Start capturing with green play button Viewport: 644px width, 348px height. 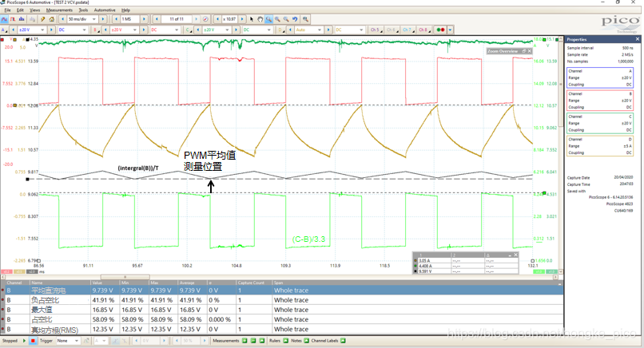pyautogui.click(x=24, y=341)
